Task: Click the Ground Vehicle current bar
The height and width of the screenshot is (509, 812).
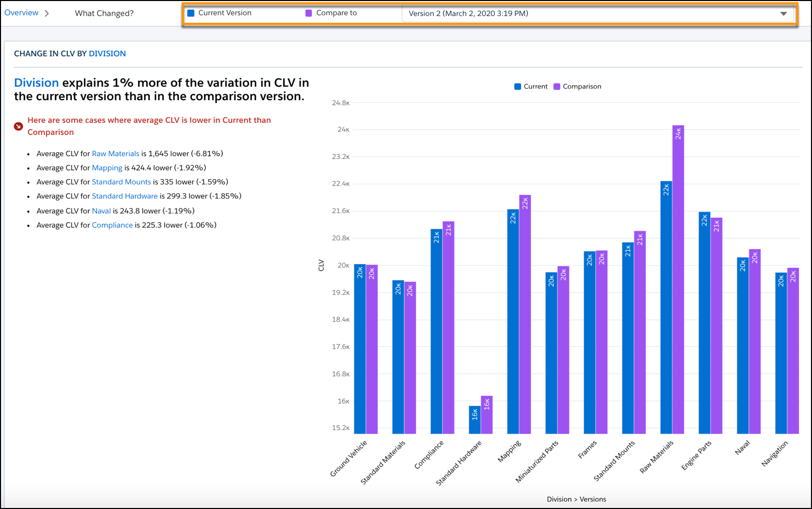Action: tap(360, 349)
